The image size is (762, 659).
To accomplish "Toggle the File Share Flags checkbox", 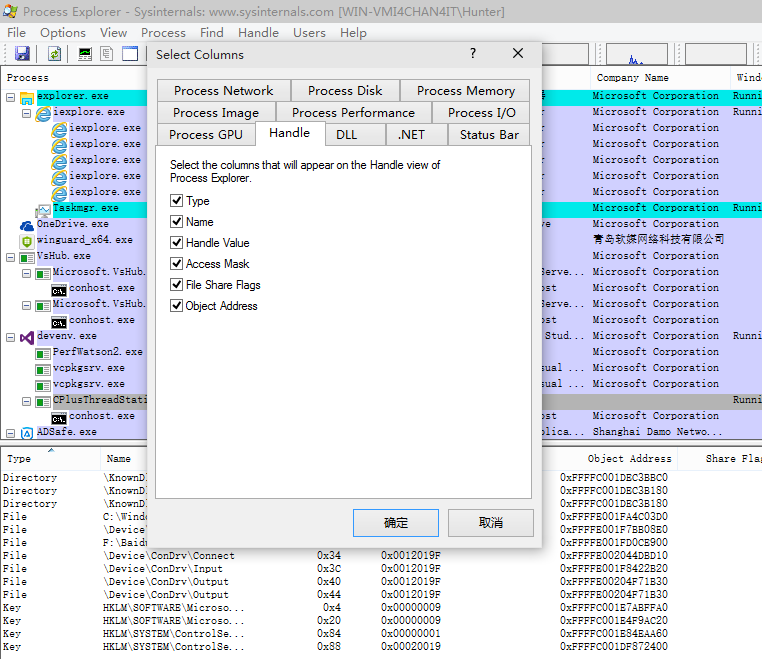I will 176,284.
